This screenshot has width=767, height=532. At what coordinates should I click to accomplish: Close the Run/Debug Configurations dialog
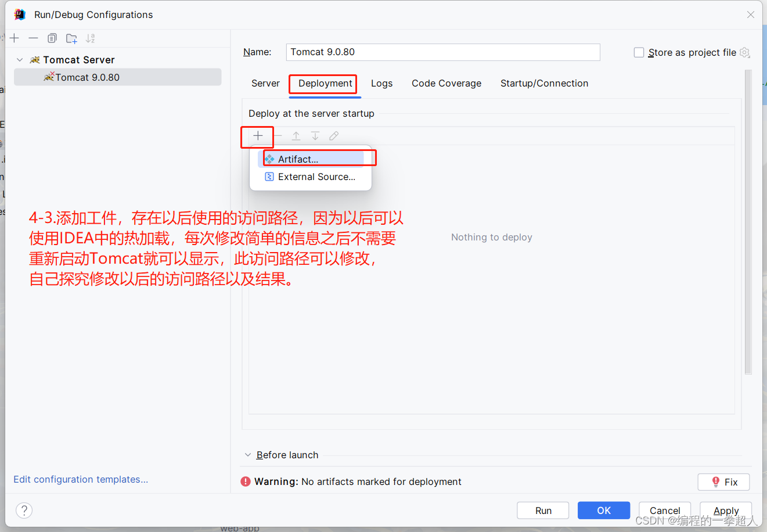click(751, 15)
